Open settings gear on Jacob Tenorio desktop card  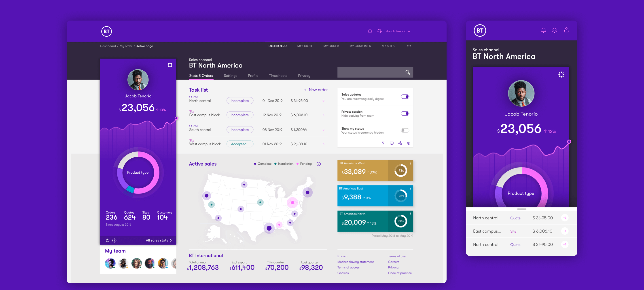coord(170,65)
